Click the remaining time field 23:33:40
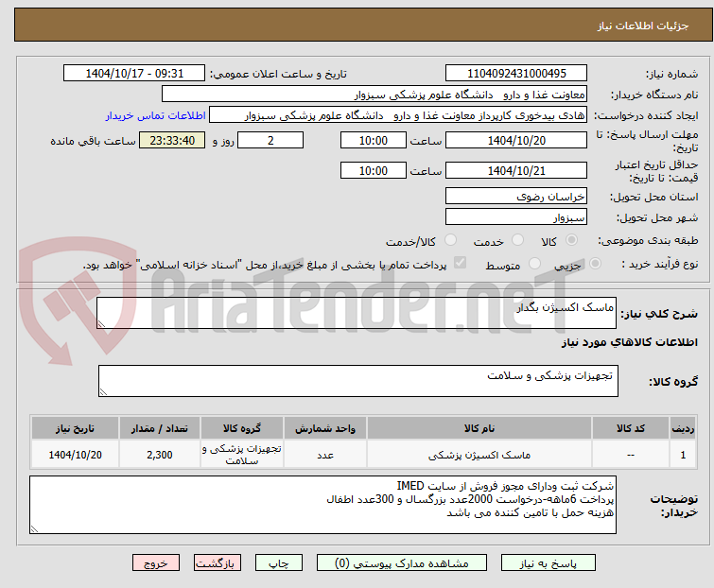Screen dimensions: 714x588 pos(172,140)
